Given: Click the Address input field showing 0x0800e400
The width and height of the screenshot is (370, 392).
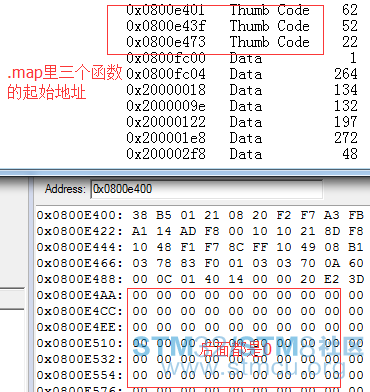Looking at the screenshot, I should click(206, 190).
